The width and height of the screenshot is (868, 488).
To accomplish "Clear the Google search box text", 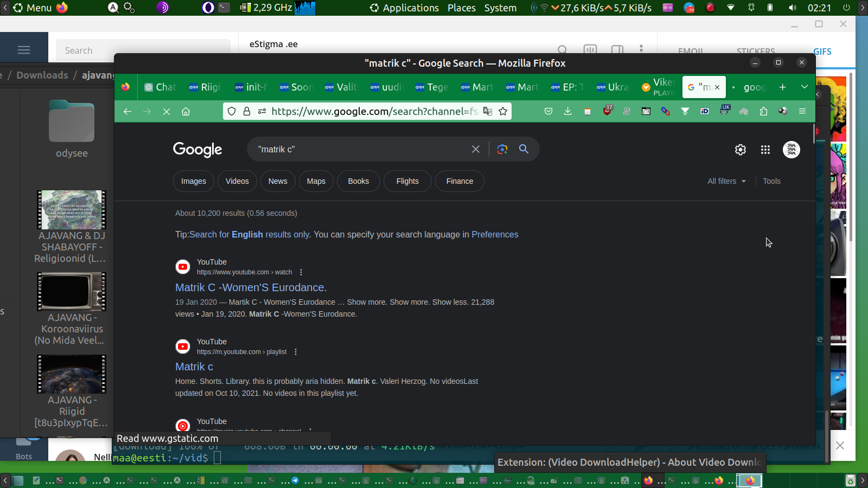I will [476, 149].
